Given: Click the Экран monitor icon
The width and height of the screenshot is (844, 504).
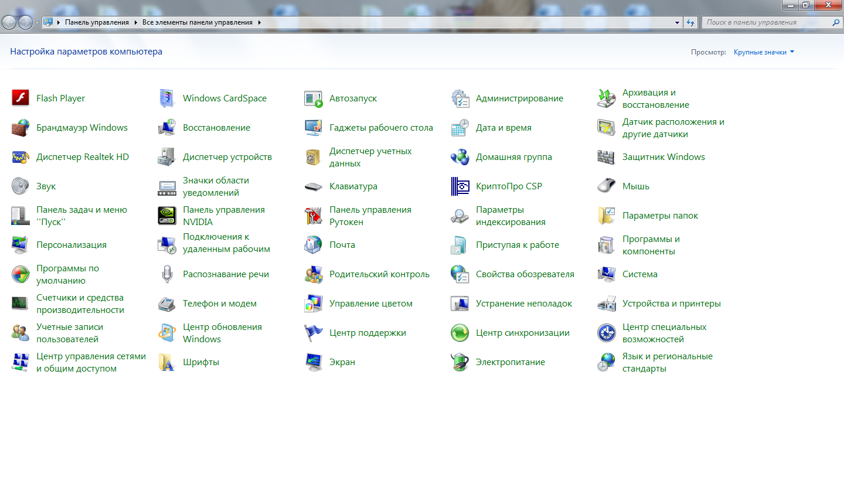Looking at the screenshot, I should pyautogui.click(x=314, y=362).
